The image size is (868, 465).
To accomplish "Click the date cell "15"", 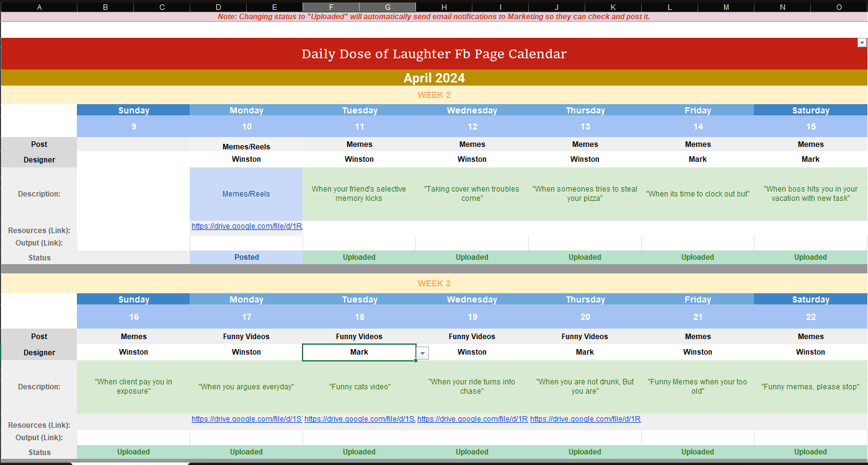I will pyautogui.click(x=811, y=126).
